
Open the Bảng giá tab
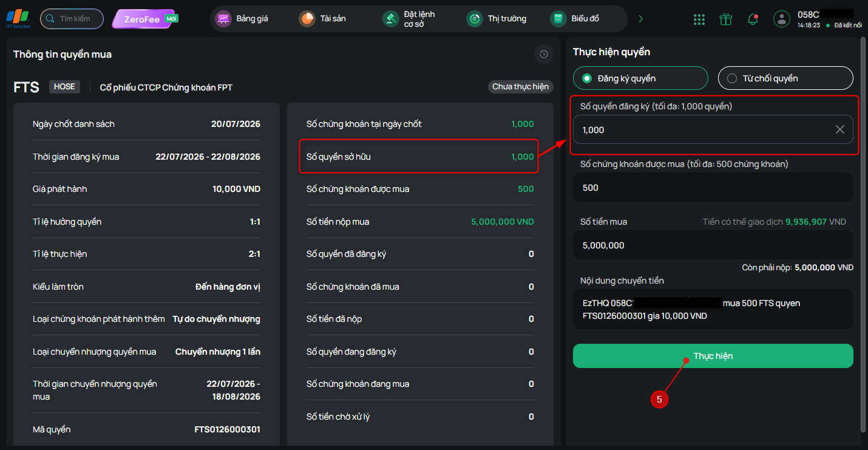pos(242,19)
